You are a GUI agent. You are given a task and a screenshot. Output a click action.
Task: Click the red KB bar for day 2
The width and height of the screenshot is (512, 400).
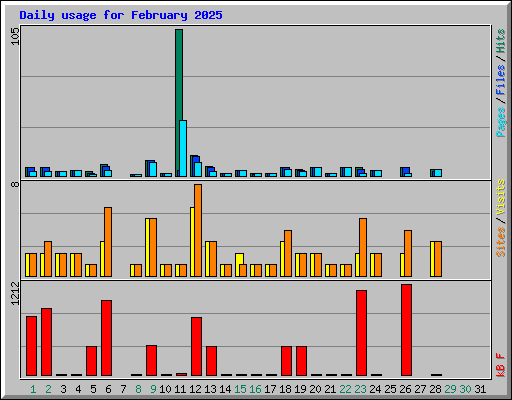pos(46,342)
